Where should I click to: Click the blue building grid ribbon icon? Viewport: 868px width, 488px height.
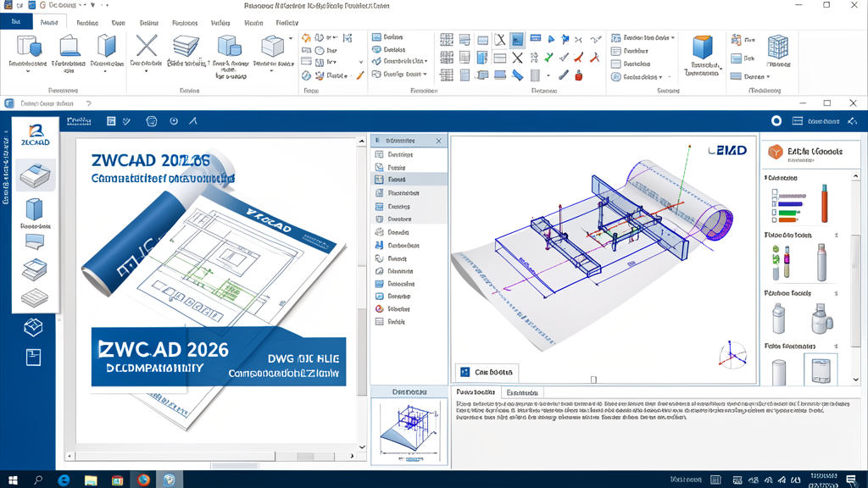[x=778, y=47]
